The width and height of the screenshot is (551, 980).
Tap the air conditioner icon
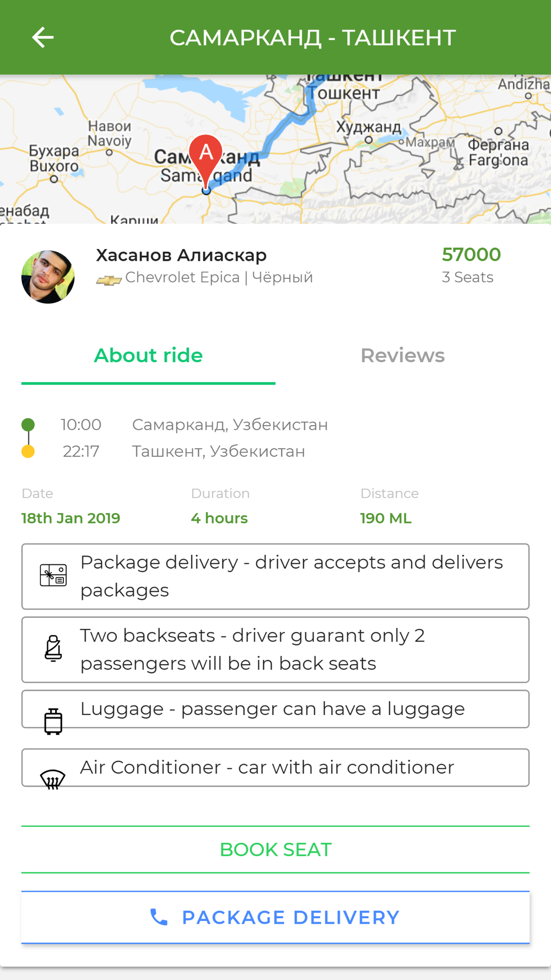(53, 779)
